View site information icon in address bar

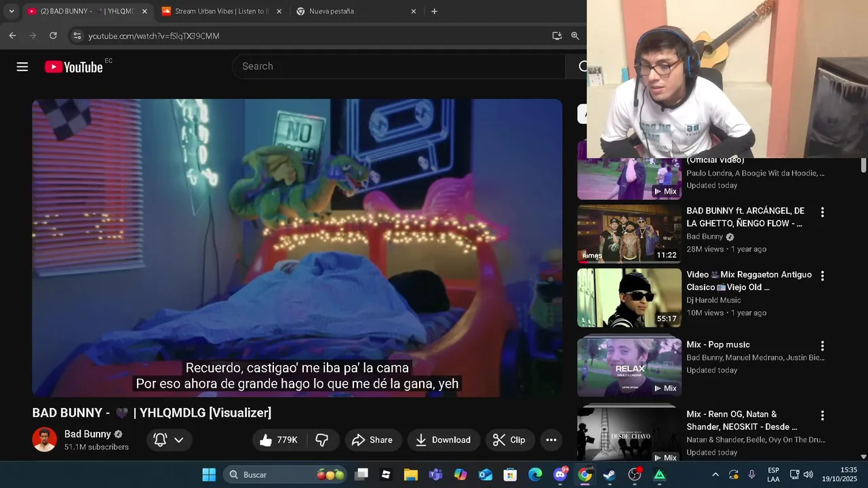tap(77, 35)
